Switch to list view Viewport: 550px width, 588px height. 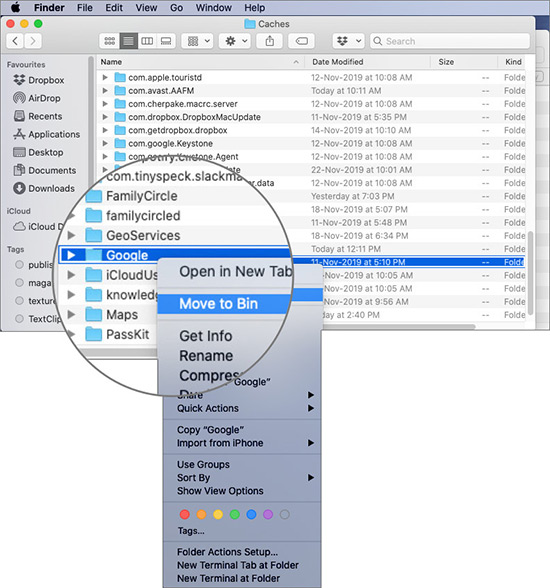(128, 41)
